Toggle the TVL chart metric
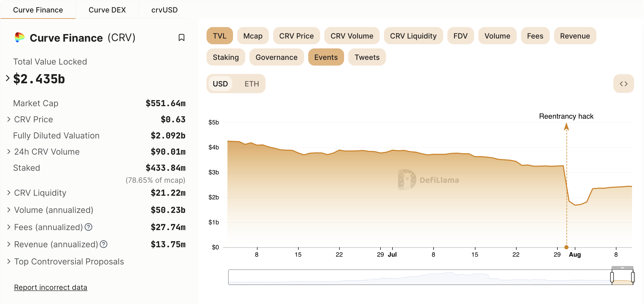Image resolution: width=644 pixels, height=304 pixels. tap(220, 36)
